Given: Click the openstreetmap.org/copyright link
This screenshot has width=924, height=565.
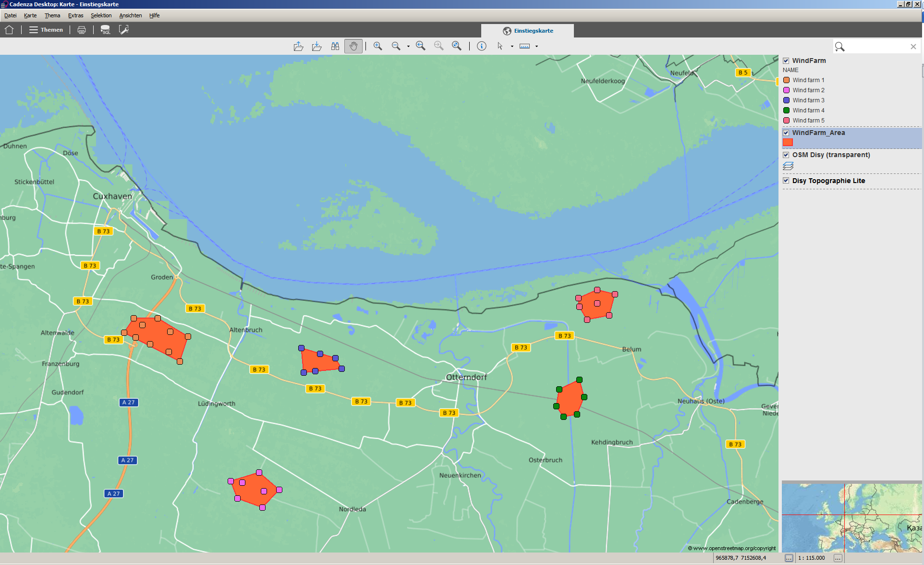Looking at the screenshot, I should [732, 548].
